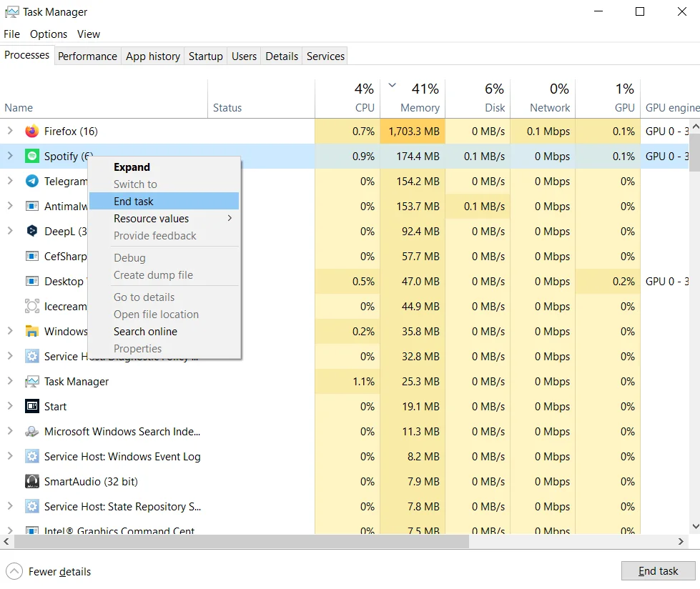Expand the Start process group
Screen dimensions: 700x589
click(x=10, y=405)
